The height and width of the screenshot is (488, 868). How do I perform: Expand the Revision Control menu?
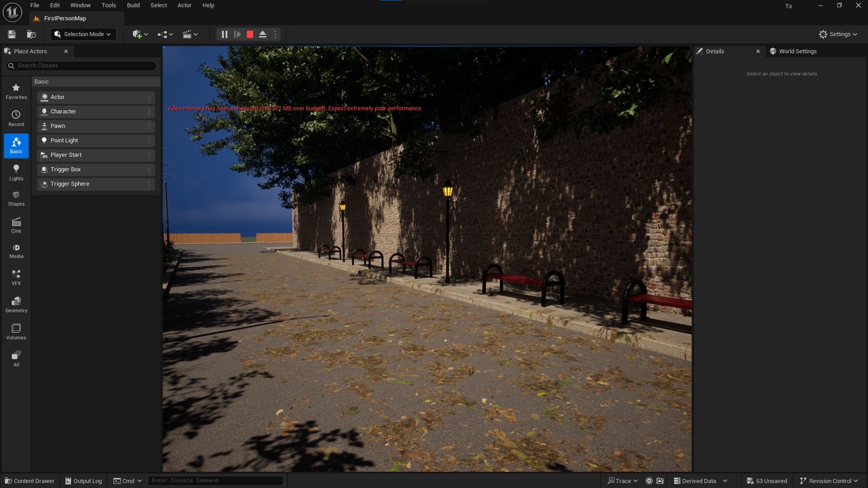(829, 481)
